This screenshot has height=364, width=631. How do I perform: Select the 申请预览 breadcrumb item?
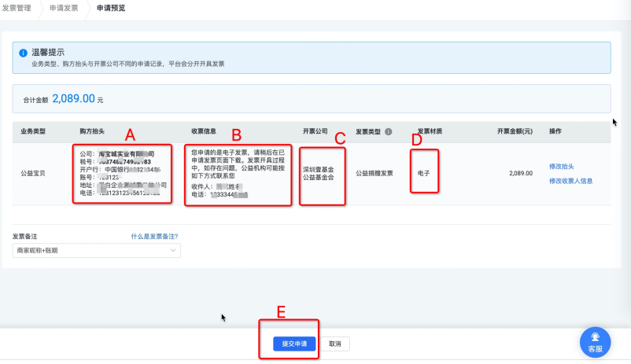click(x=111, y=8)
